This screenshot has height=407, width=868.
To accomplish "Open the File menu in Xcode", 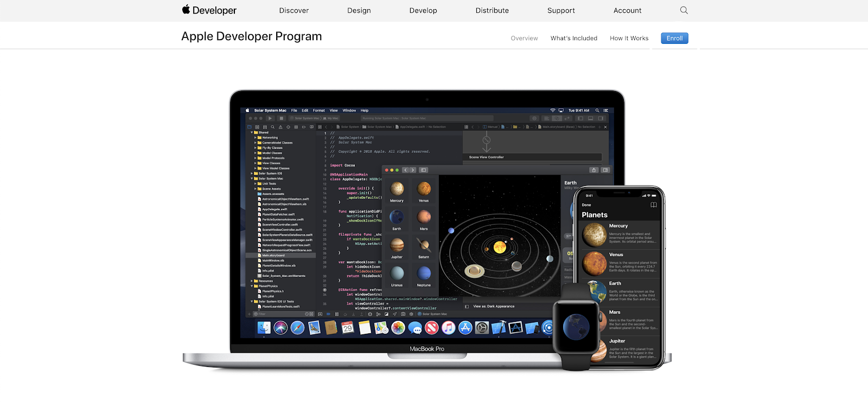I will (x=294, y=110).
